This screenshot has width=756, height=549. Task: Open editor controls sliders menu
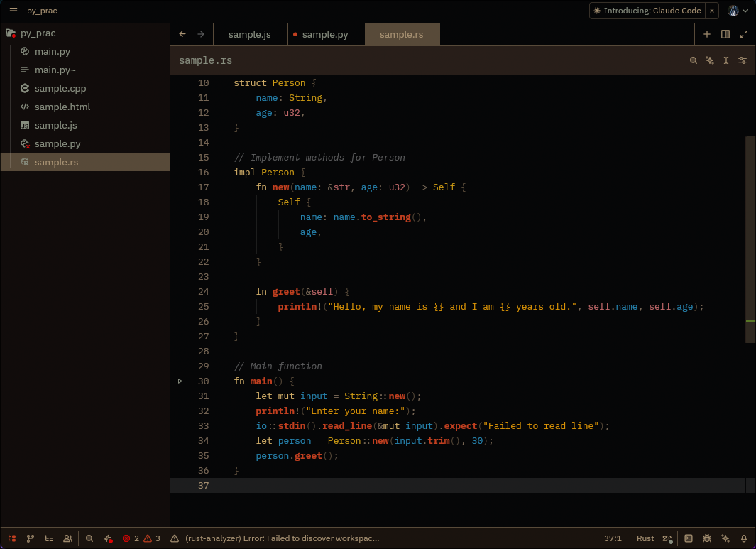743,60
